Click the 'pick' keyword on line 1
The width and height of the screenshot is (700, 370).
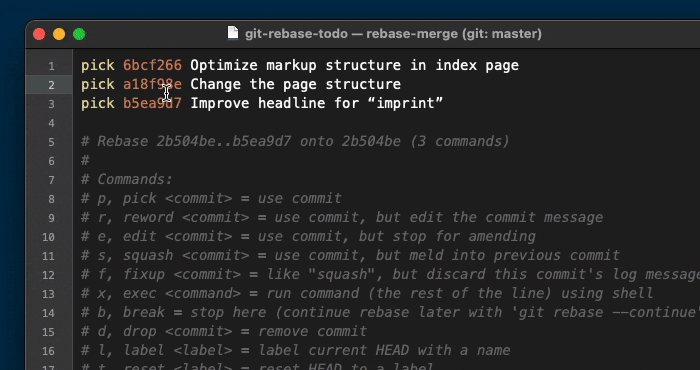[98, 65]
